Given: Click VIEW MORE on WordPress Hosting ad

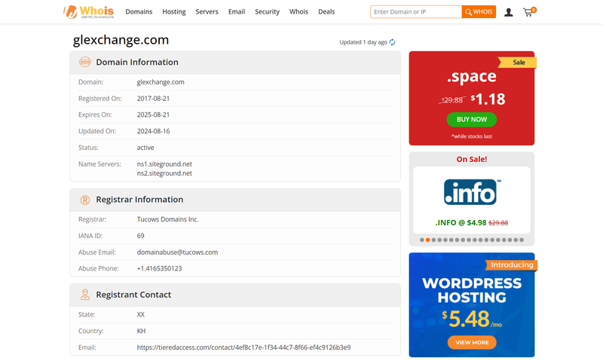Looking at the screenshot, I should point(472,342).
